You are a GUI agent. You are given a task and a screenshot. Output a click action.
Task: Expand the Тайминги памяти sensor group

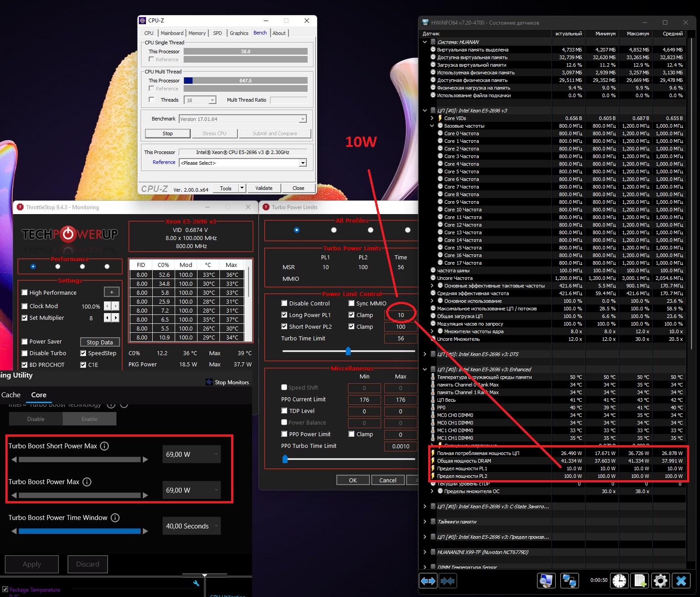coord(425,522)
